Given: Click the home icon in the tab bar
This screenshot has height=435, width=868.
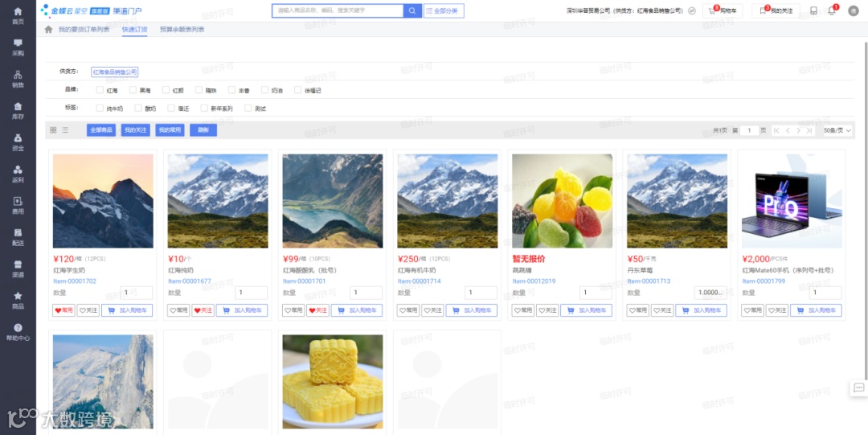Looking at the screenshot, I should [49, 30].
